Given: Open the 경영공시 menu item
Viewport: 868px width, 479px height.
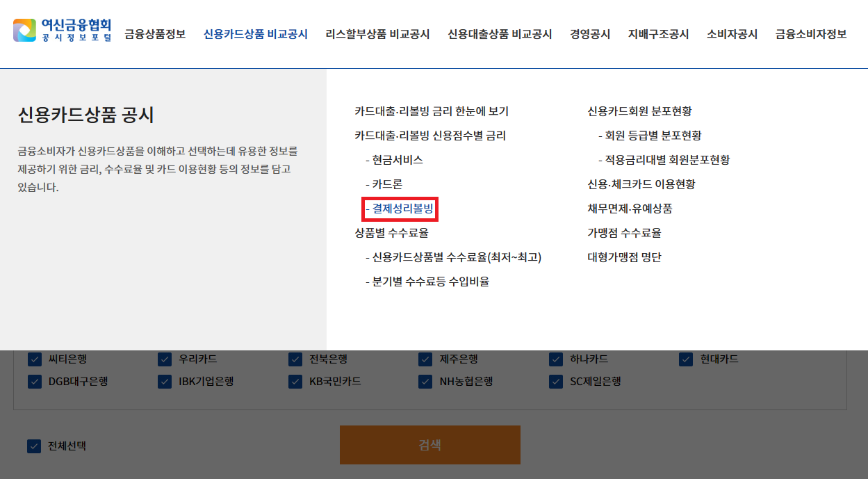Looking at the screenshot, I should pyautogui.click(x=591, y=33).
